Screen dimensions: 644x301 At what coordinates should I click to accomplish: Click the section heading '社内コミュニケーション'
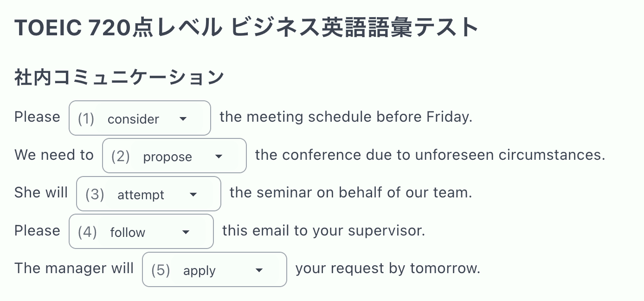(118, 77)
